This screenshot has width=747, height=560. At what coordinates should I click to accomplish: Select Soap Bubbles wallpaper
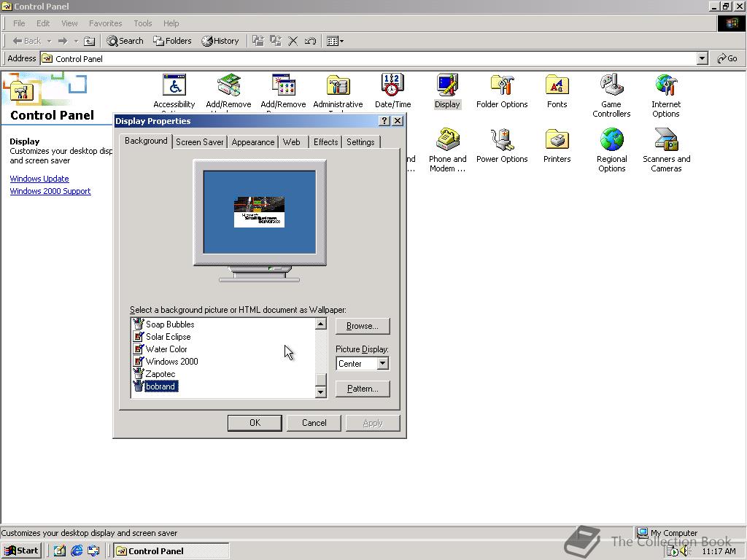point(169,324)
